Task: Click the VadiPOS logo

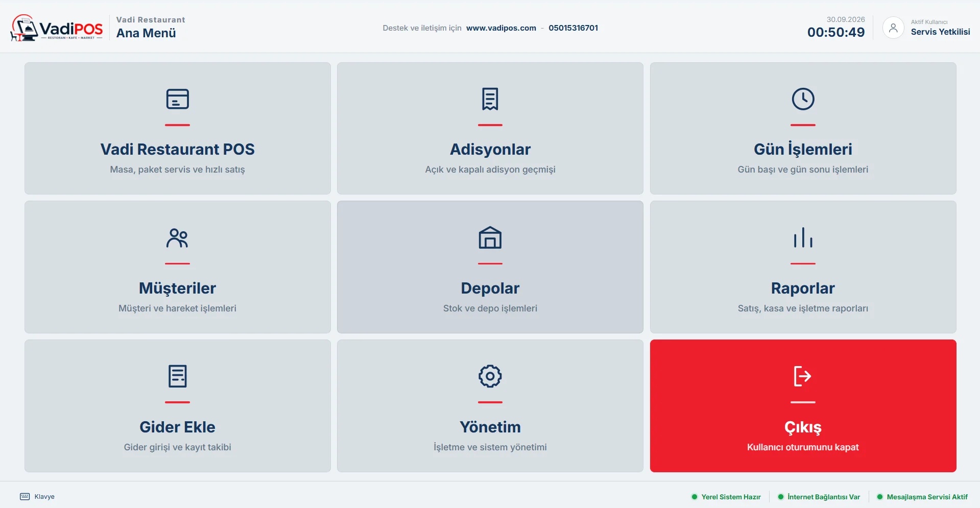Action: [57, 28]
